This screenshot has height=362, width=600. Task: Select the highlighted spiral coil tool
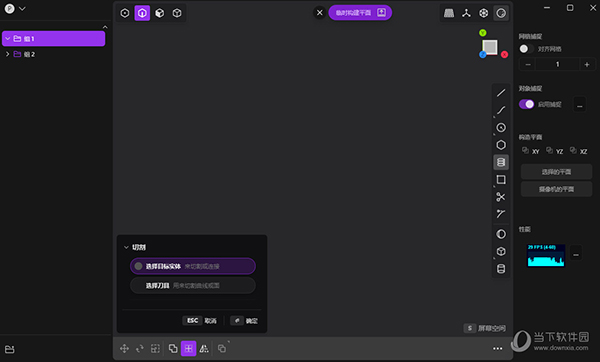(x=501, y=162)
